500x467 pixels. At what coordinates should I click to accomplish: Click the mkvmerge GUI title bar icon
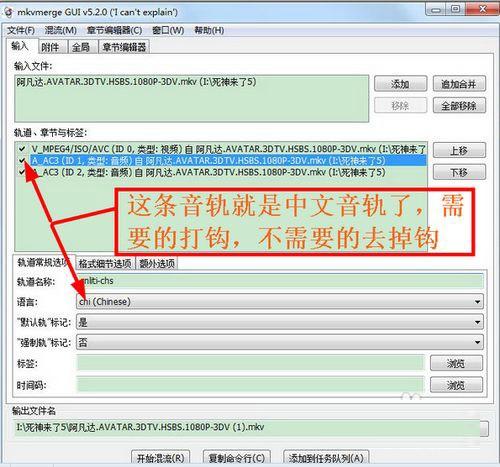8,12
